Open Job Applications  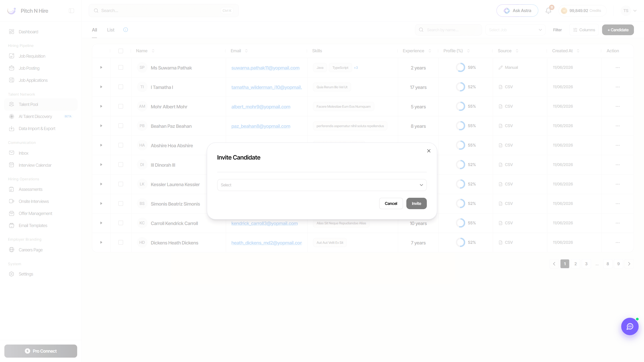click(x=41, y=80)
